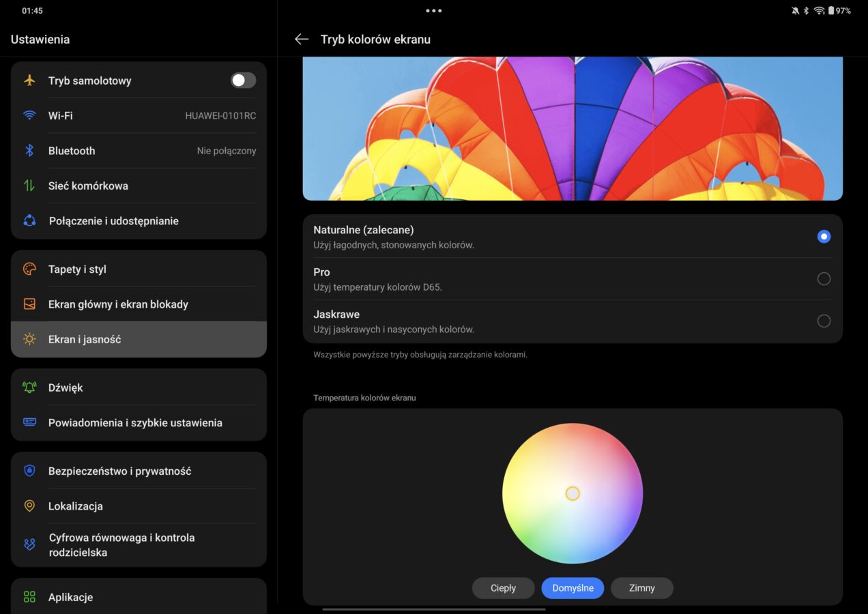Tap the Lokalizacja pin icon
868x614 pixels.
pos(29,506)
